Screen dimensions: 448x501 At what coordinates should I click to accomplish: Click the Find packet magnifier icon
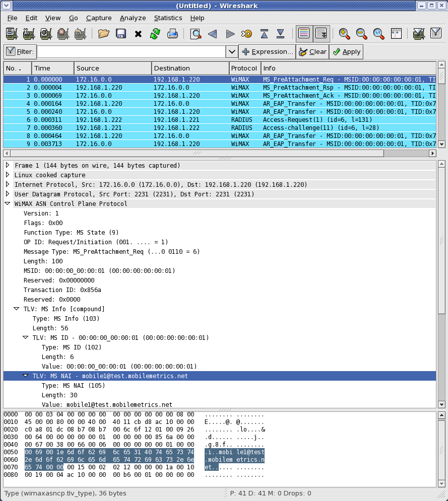click(x=196, y=34)
